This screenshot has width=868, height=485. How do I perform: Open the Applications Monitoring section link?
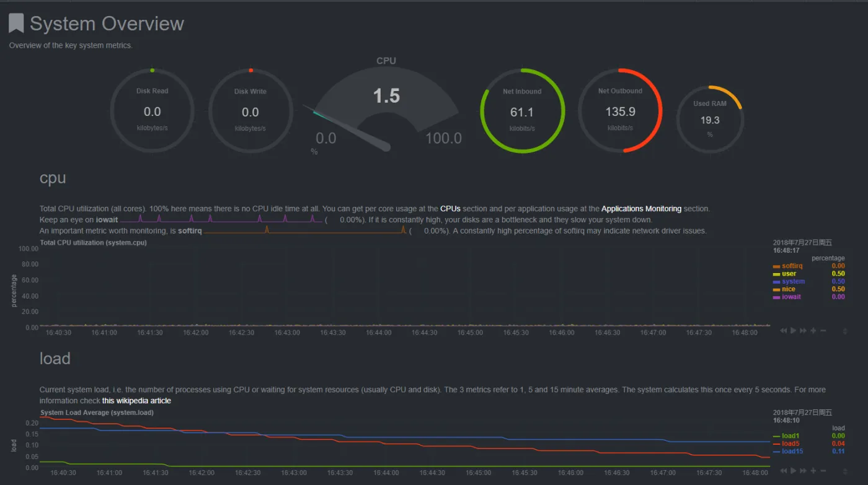(x=641, y=209)
